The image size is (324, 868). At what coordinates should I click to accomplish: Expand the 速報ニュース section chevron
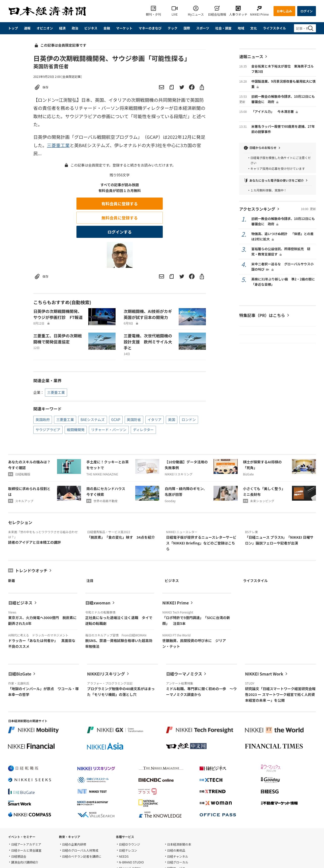[x=266, y=57]
